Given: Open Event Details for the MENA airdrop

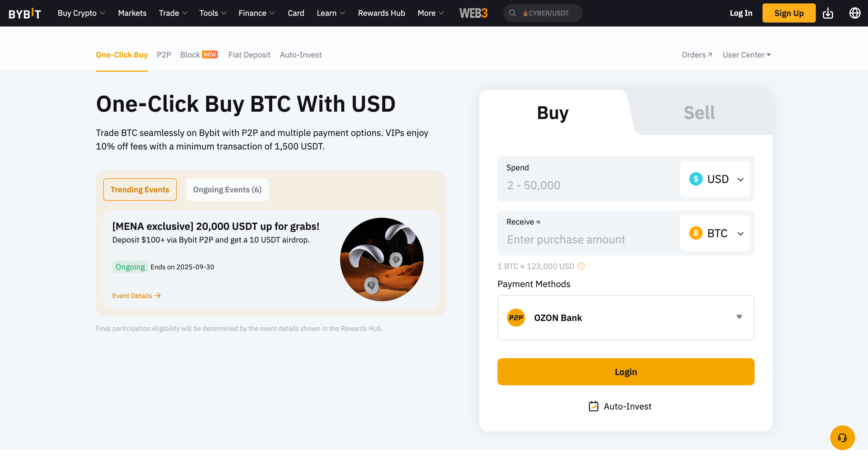Looking at the screenshot, I should click(136, 296).
